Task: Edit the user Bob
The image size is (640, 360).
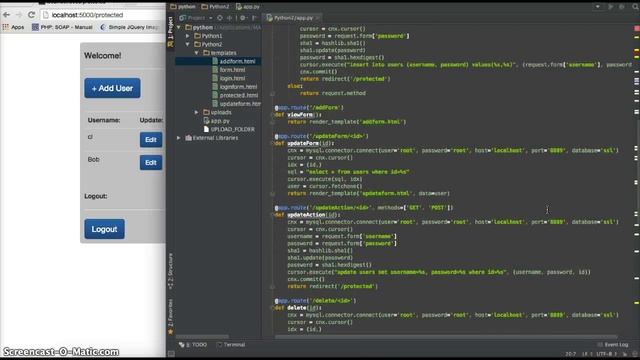Action: [x=151, y=162]
